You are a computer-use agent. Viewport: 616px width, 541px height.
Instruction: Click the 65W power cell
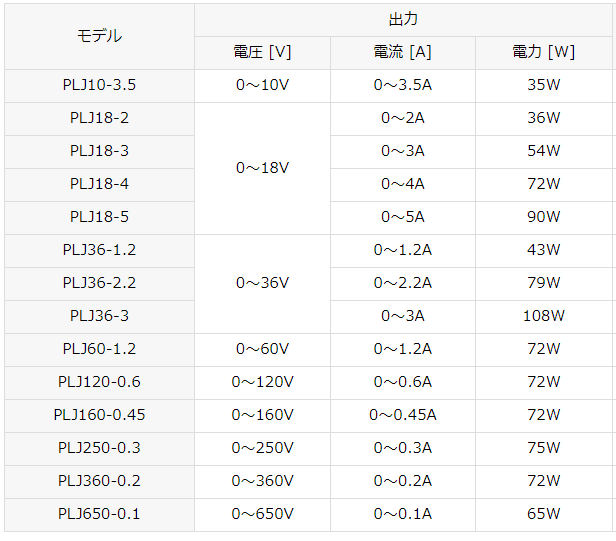coord(544,515)
